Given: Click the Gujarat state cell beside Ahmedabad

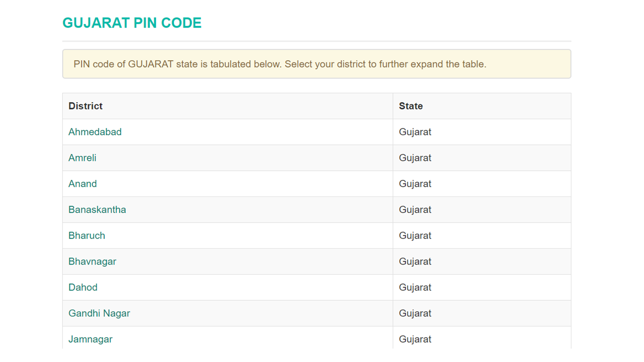Looking at the screenshot, I should pos(415,132).
